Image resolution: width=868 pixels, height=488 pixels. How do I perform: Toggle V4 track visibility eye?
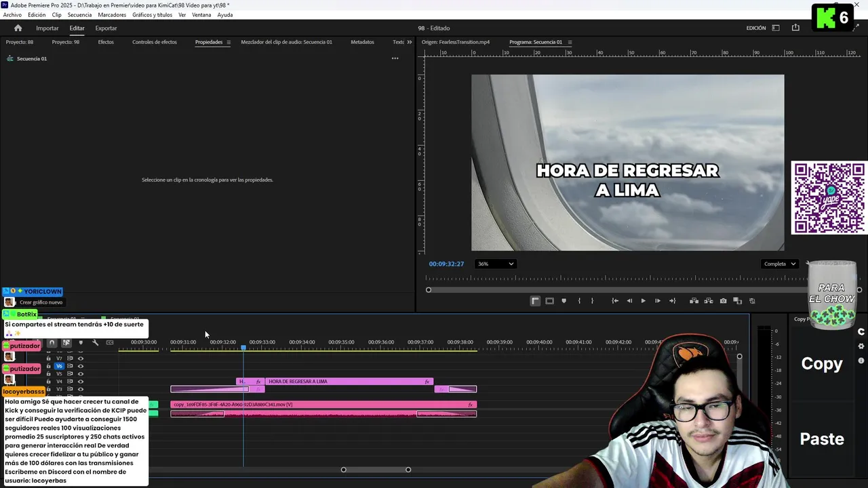tap(80, 382)
